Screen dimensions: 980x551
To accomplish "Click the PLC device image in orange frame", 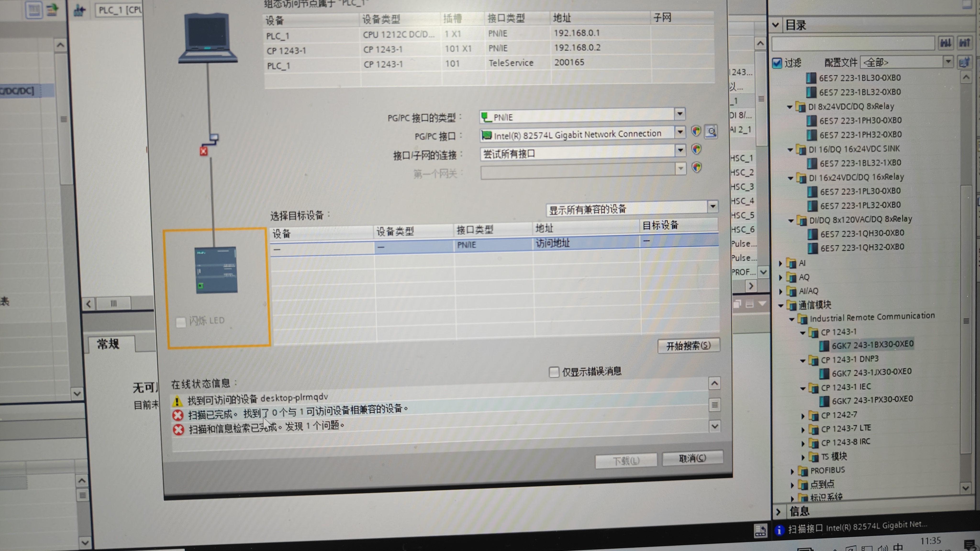I will [x=216, y=270].
